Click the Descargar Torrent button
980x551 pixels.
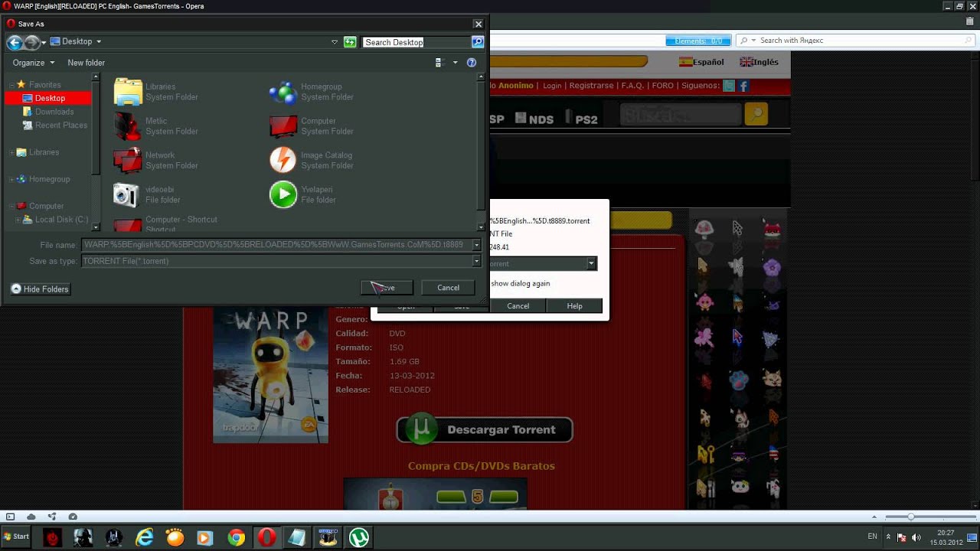tap(485, 429)
